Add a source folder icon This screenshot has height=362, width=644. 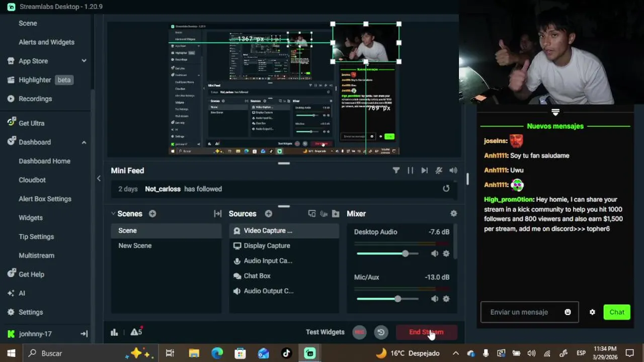click(336, 214)
